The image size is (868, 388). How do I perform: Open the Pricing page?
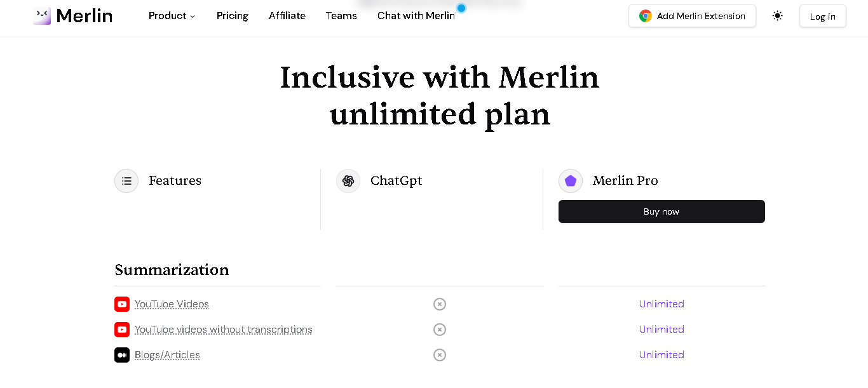[233, 16]
